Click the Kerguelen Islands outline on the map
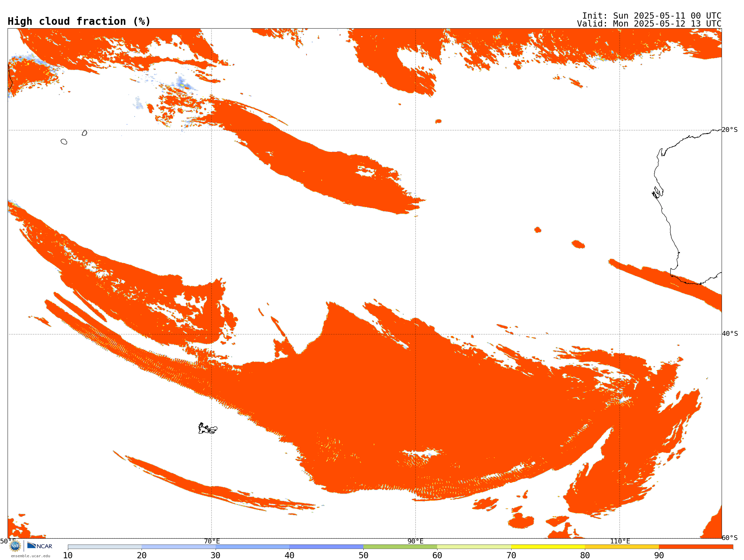744x560 pixels. pyautogui.click(x=208, y=428)
